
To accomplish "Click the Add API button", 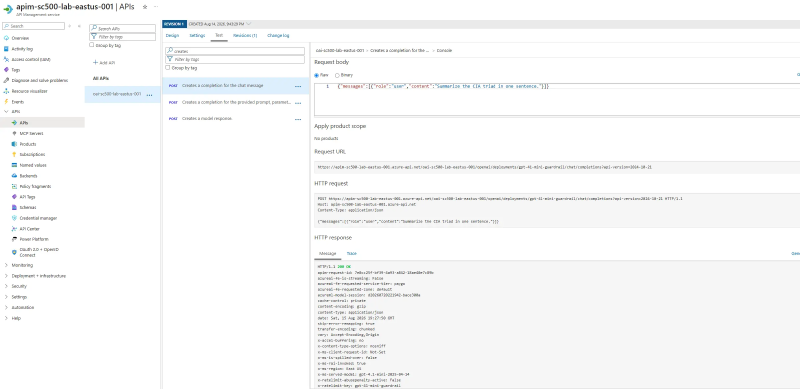I will 104,62.
